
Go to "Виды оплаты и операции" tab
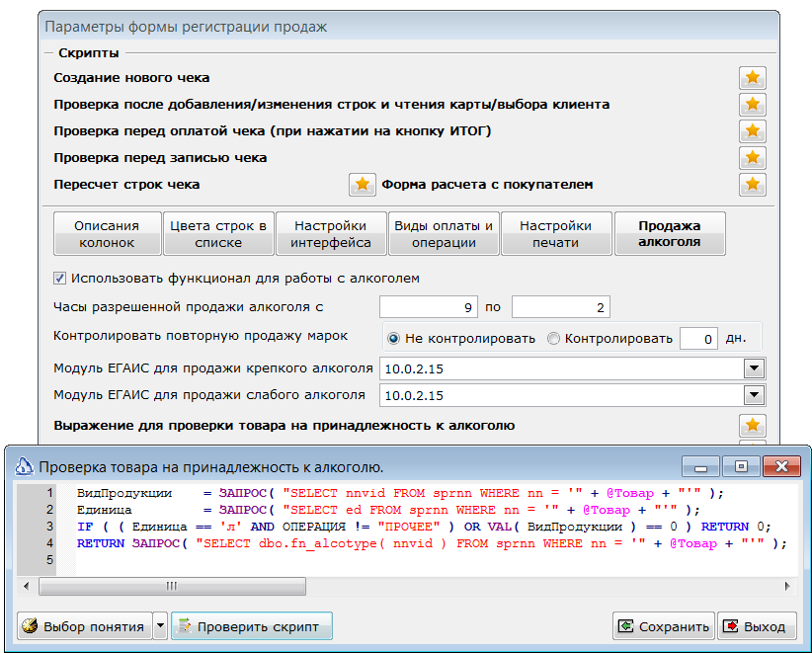tap(444, 233)
